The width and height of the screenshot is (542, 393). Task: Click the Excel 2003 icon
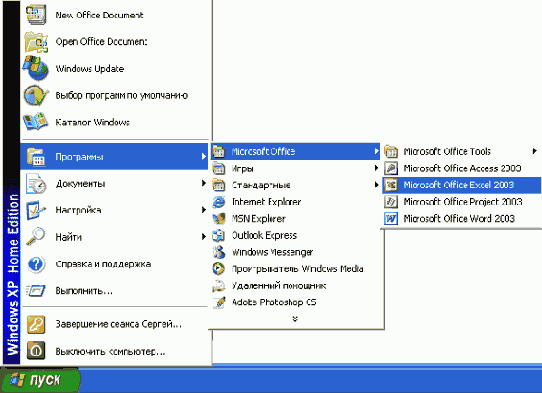(x=391, y=185)
